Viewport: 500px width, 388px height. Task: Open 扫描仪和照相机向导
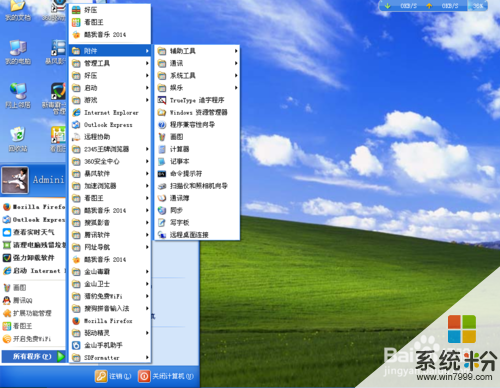pos(197,186)
